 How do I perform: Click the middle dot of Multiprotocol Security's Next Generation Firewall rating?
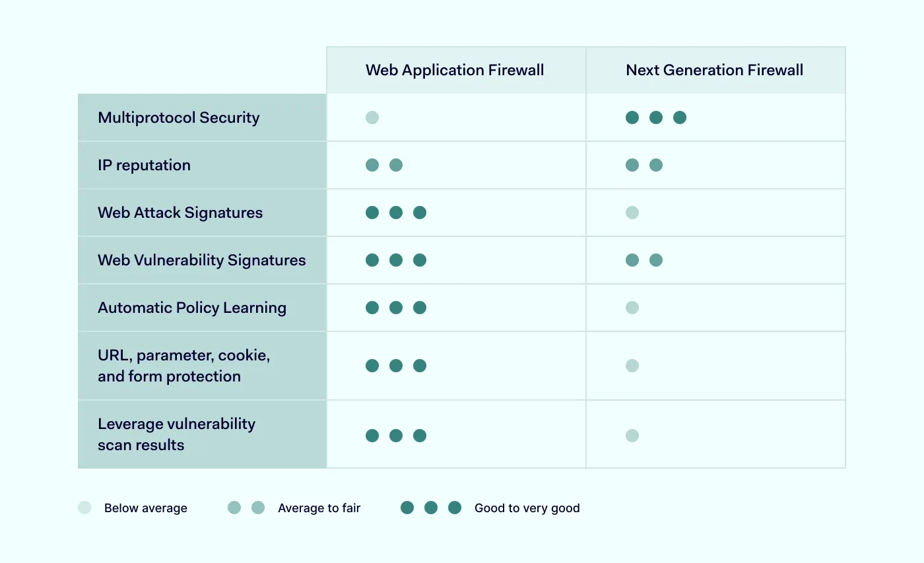click(x=656, y=117)
